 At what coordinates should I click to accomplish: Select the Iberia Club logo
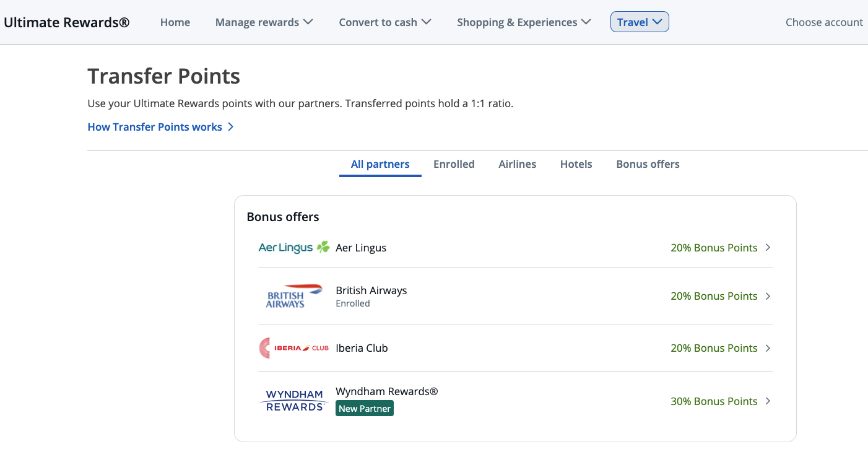[294, 347]
